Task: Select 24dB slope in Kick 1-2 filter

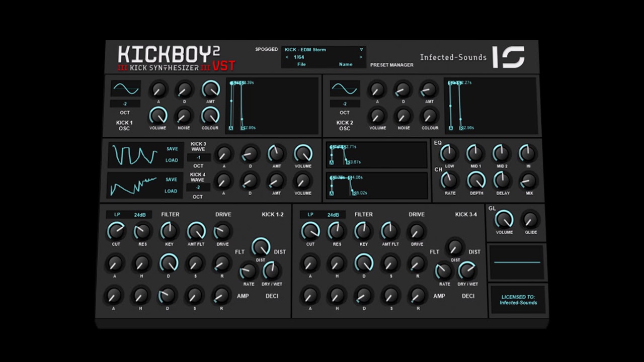Action: [x=139, y=215]
